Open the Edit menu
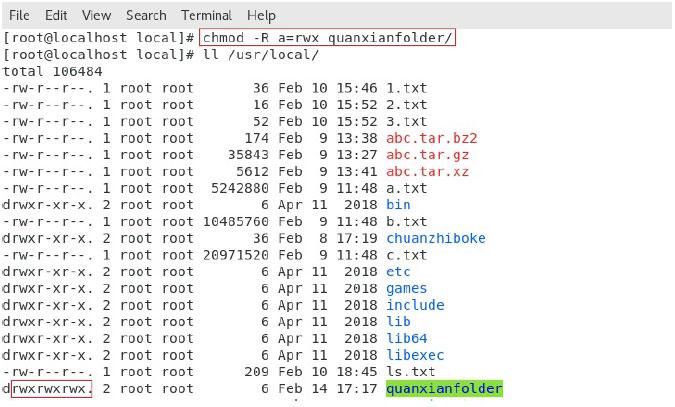The height and width of the screenshot is (407, 675). pos(56,16)
